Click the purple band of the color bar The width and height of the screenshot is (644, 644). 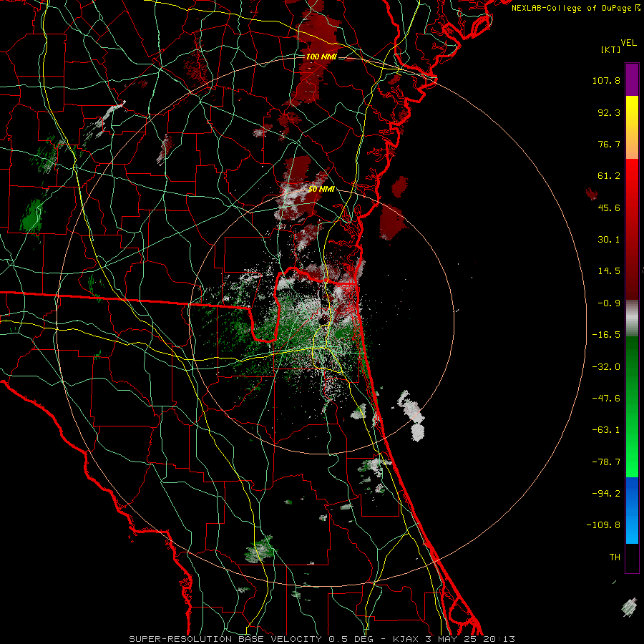click(632, 79)
